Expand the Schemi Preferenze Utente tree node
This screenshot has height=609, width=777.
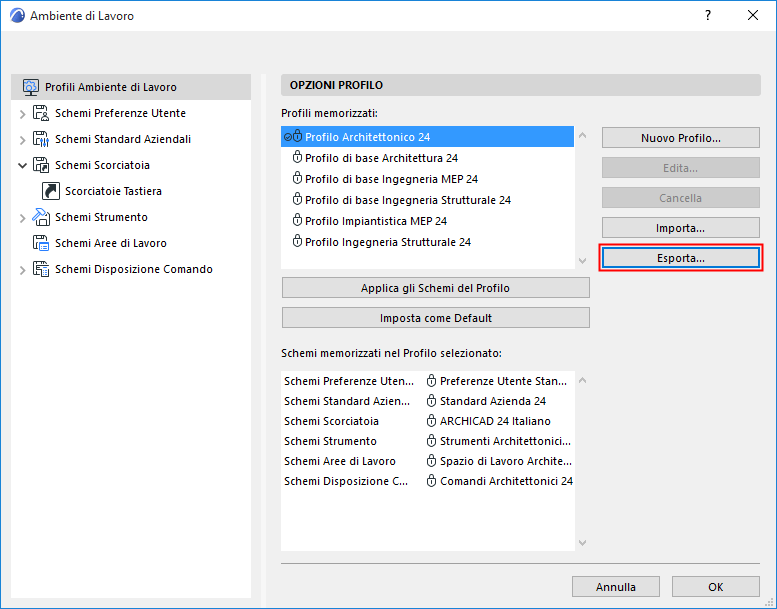[23, 114]
